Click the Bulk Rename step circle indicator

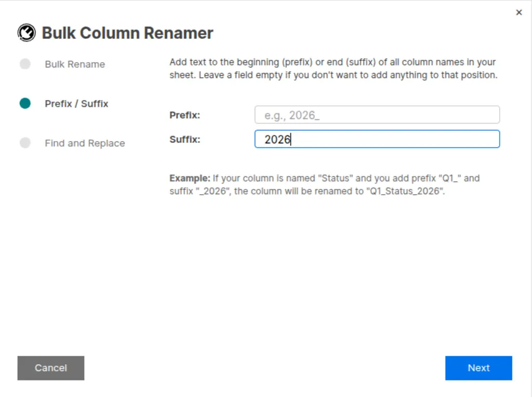coord(25,64)
